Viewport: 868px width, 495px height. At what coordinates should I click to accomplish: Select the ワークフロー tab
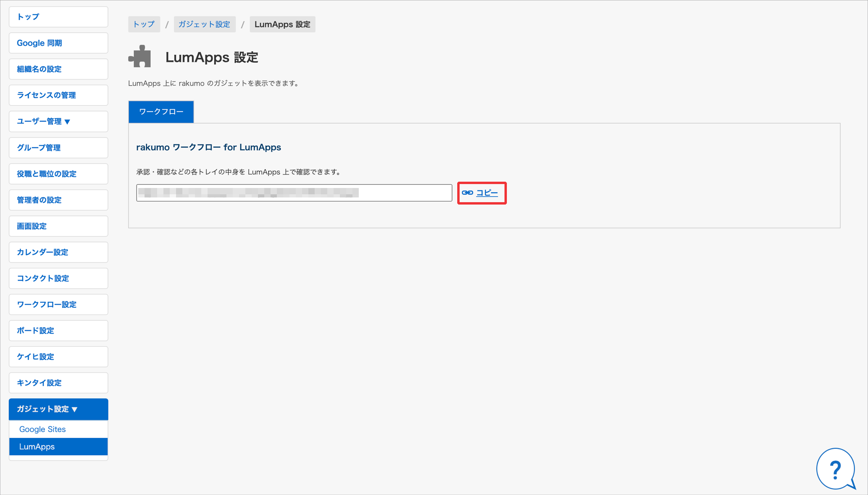(x=161, y=112)
